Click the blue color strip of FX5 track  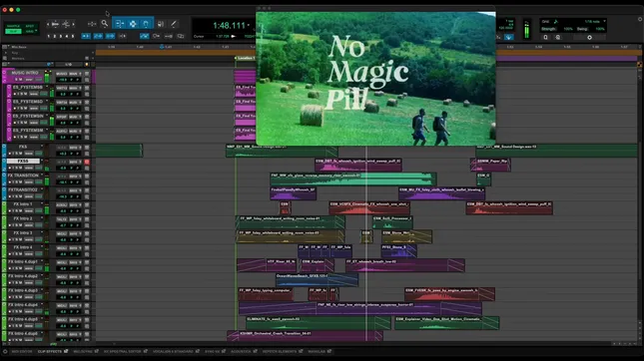(4, 150)
